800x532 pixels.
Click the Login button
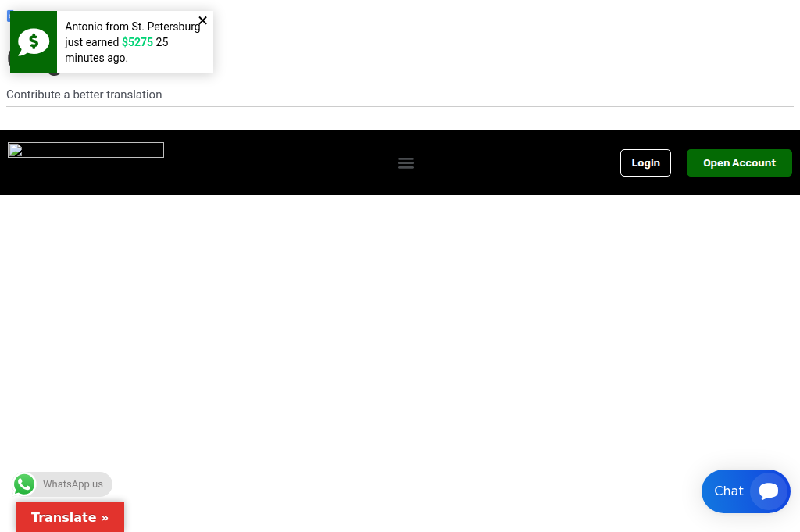[x=645, y=162]
